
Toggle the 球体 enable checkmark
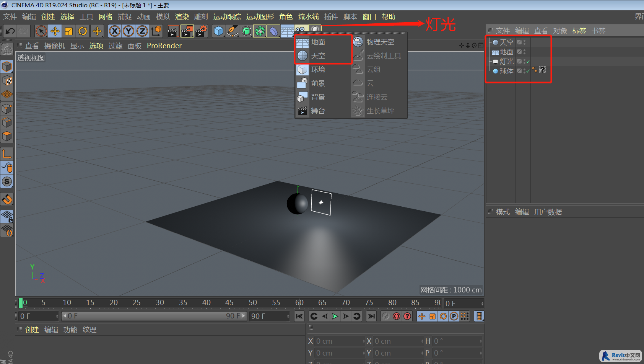point(528,71)
